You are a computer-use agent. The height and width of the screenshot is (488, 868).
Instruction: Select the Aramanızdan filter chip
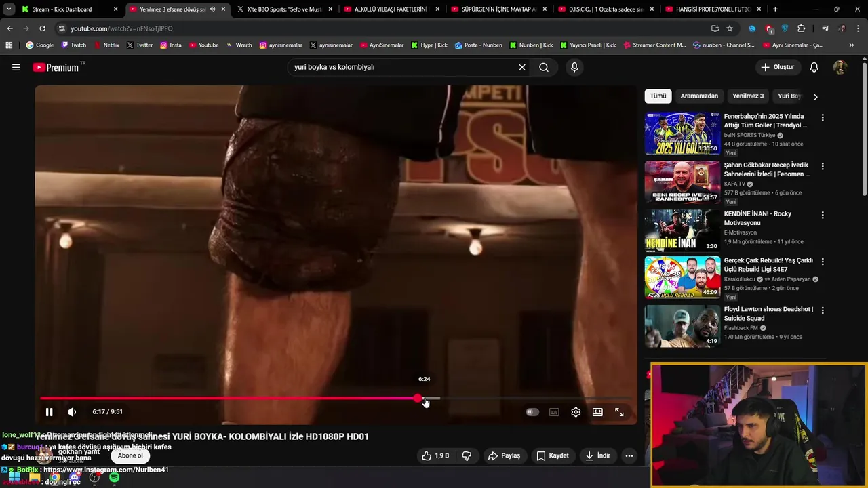click(x=699, y=96)
